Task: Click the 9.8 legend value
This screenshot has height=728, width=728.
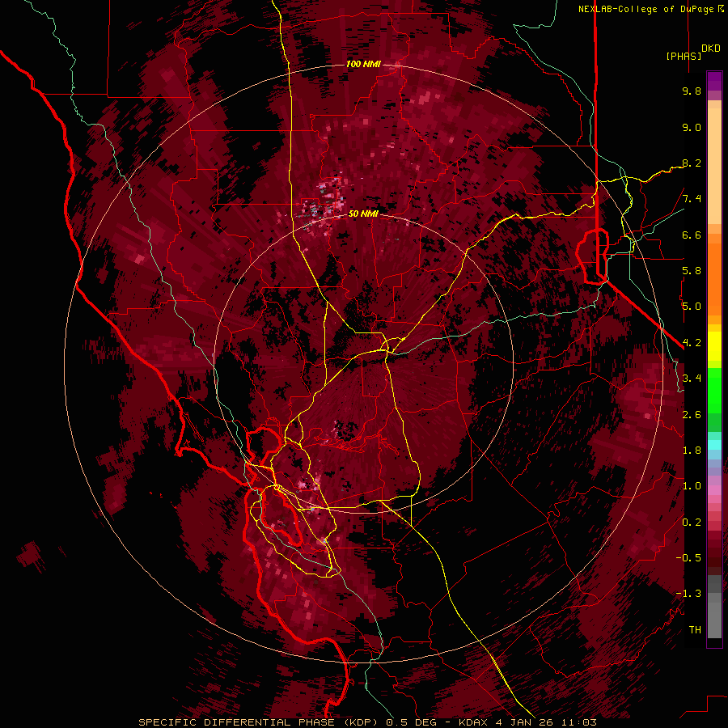Action: tap(692, 91)
